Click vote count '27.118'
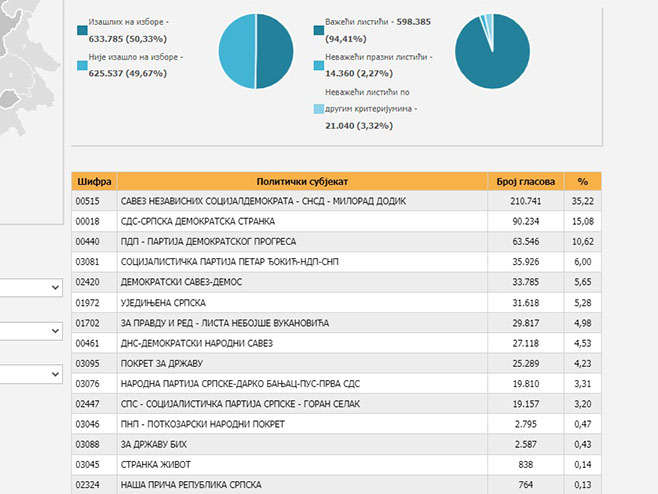 tap(525, 343)
